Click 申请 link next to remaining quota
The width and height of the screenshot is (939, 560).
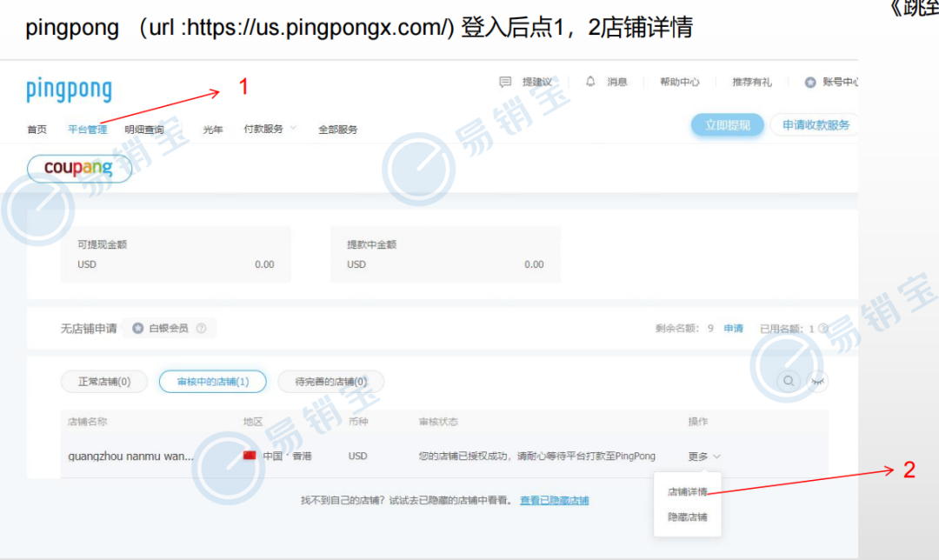point(734,328)
